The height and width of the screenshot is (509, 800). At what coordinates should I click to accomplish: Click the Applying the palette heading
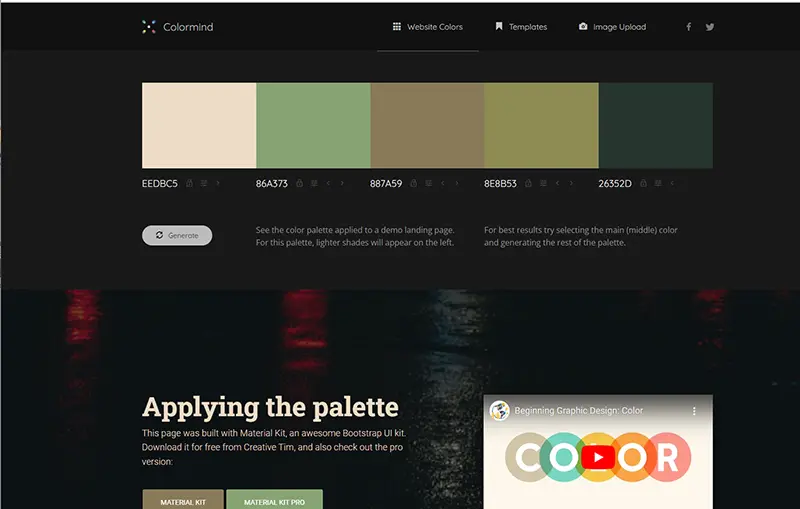270,408
